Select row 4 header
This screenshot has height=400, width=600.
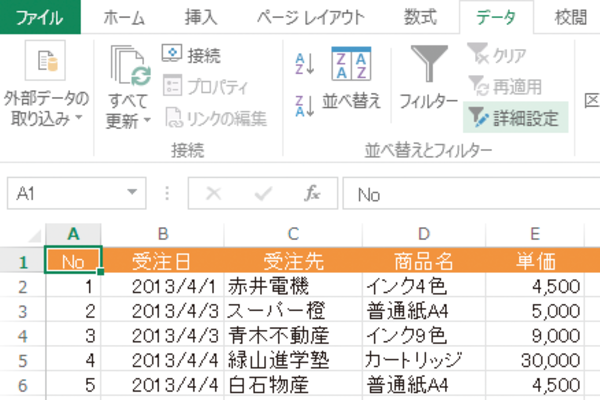coord(23,336)
